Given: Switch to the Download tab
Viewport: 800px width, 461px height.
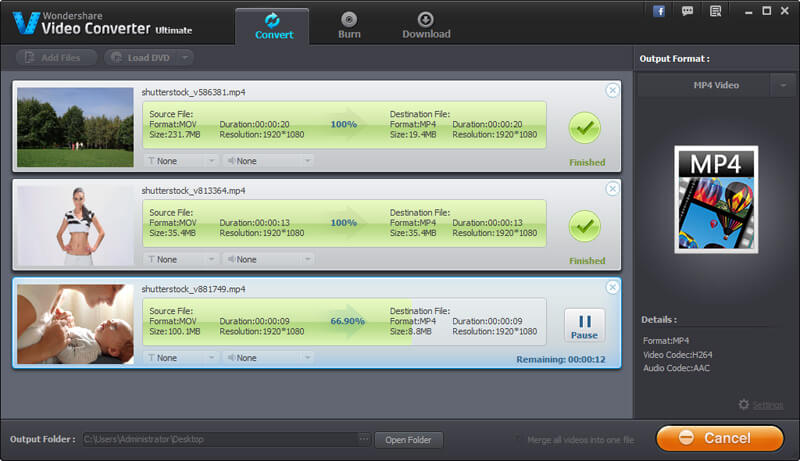Looking at the screenshot, I should tap(426, 26).
